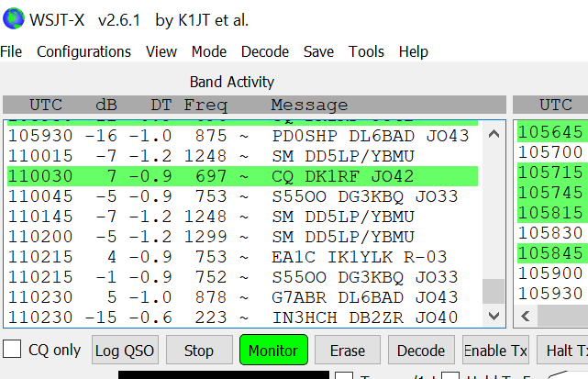Open the Mode menu

tap(209, 51)
